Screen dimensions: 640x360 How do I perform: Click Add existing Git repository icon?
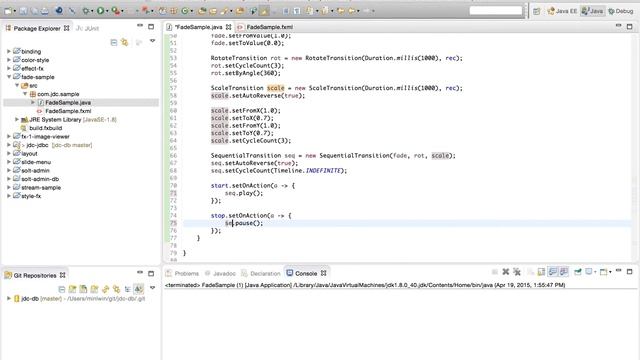[73, 289]
